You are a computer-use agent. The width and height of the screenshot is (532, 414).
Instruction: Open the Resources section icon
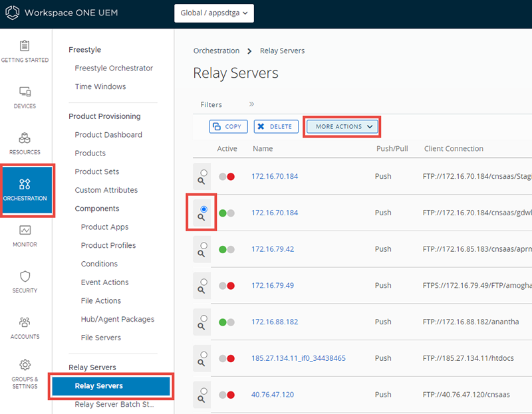click(x=25, y=138)
